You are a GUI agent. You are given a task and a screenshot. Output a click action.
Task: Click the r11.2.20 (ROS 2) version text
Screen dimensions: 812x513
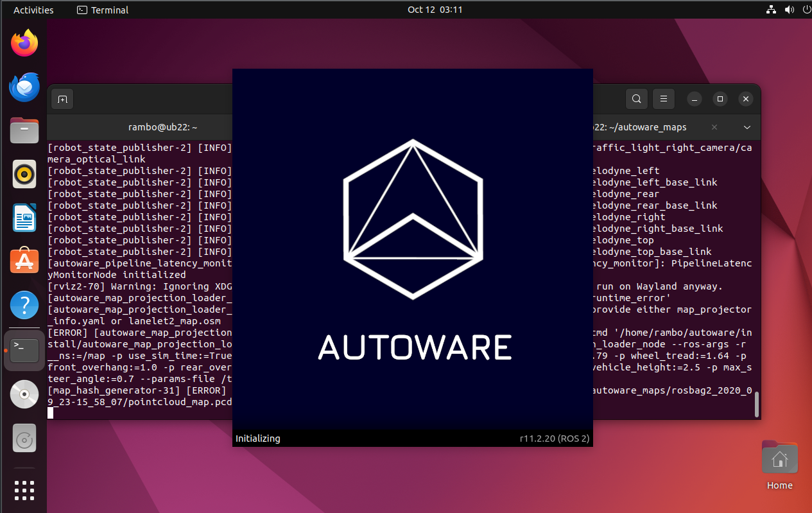555,439
